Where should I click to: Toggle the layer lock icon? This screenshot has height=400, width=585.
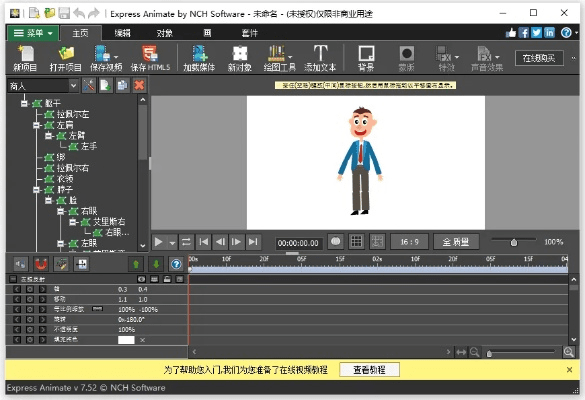[167, 279]
